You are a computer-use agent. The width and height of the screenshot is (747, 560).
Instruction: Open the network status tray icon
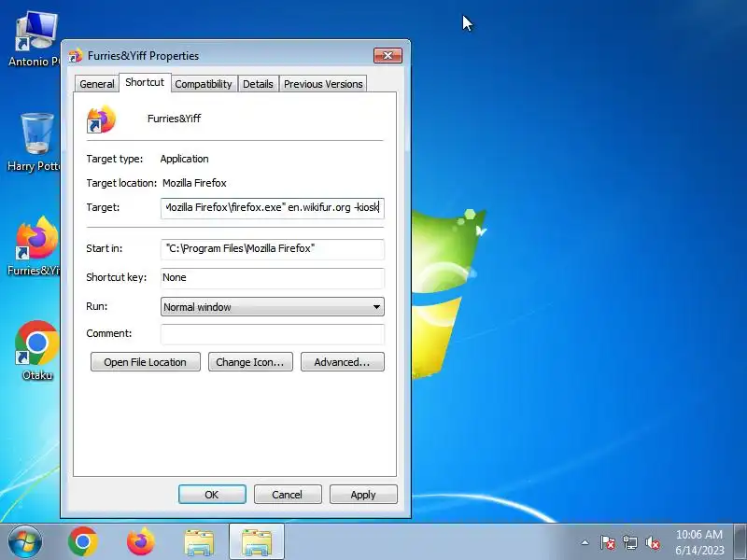[629, 542]
